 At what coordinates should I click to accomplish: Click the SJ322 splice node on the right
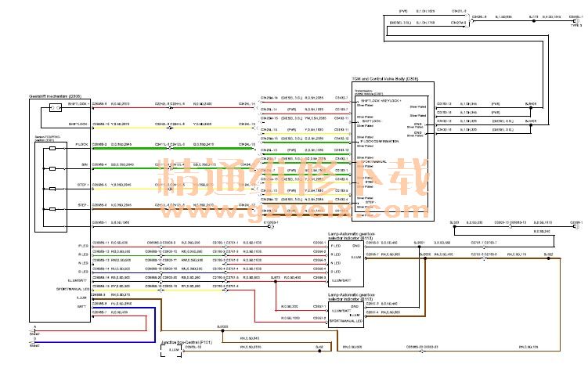point(548,257)
